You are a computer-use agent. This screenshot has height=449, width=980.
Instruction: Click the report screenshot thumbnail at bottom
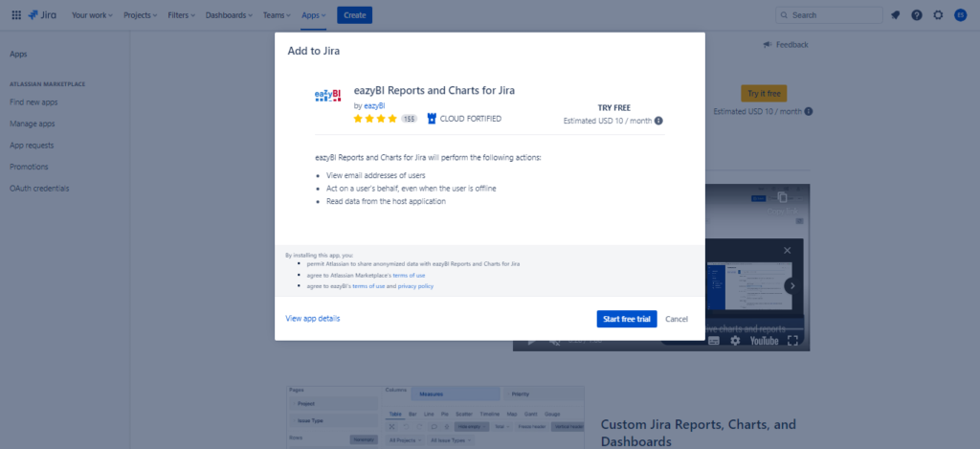click(x=435, y=417)
